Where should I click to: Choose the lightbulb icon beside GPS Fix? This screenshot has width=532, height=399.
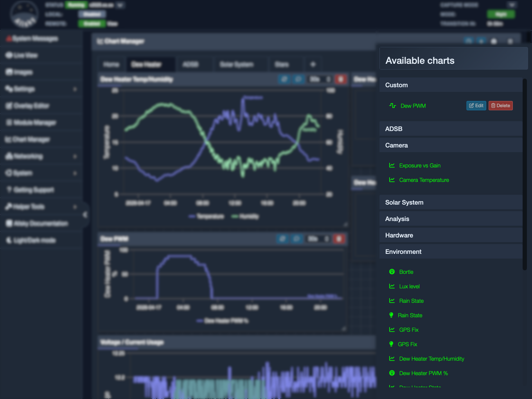pos(391,344)
